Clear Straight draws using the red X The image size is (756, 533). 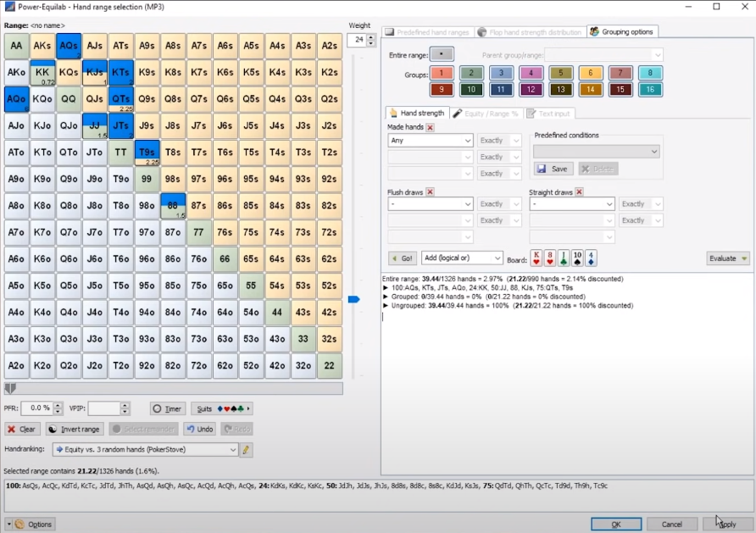point(579,192)
